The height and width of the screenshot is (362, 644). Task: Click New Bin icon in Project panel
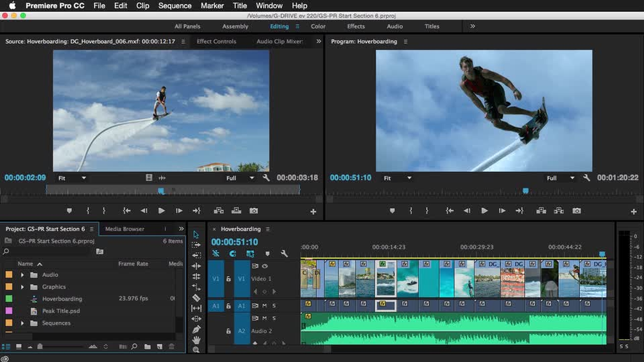click(x=147, y=347)
